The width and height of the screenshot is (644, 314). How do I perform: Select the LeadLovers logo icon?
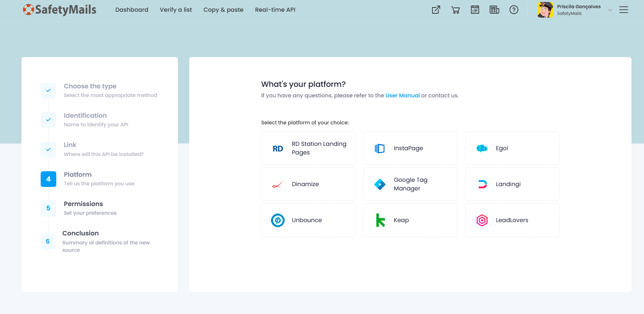point(482,221)
